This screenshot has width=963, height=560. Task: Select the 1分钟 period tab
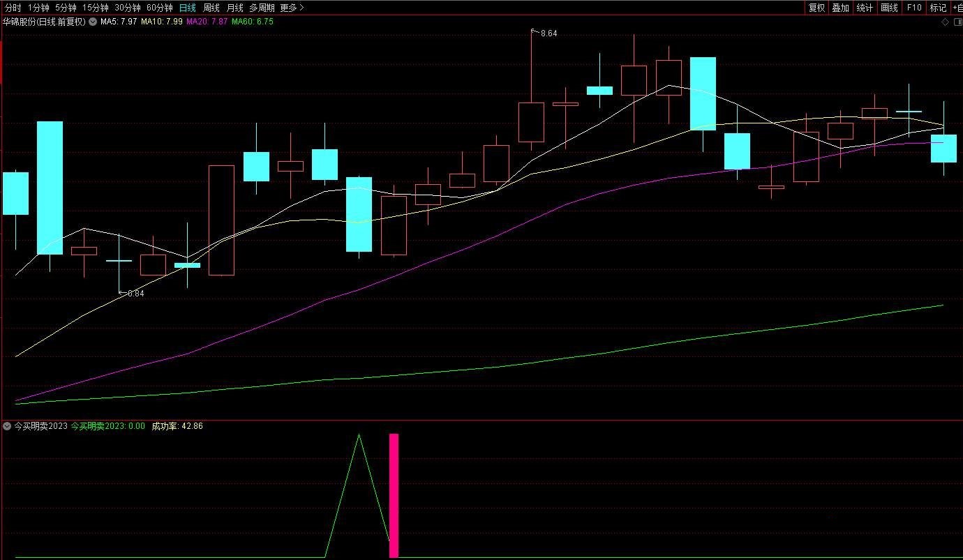pyautogui.click(x=38, y=8)
